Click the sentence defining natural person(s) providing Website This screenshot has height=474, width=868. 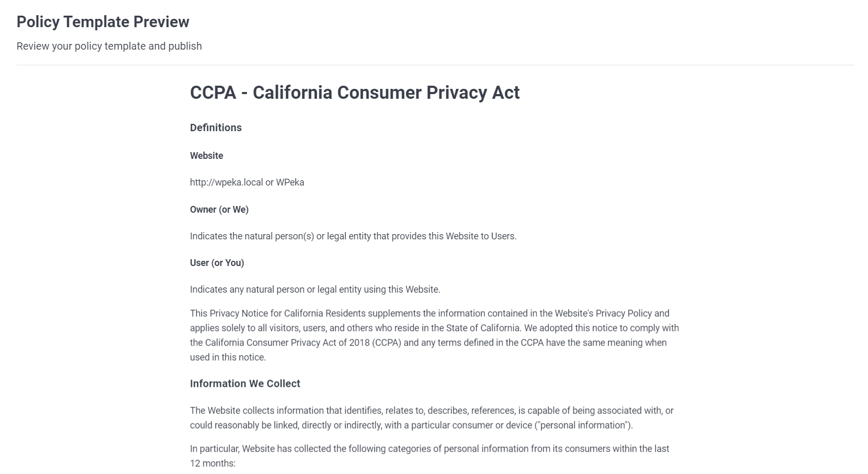point(353,236)
